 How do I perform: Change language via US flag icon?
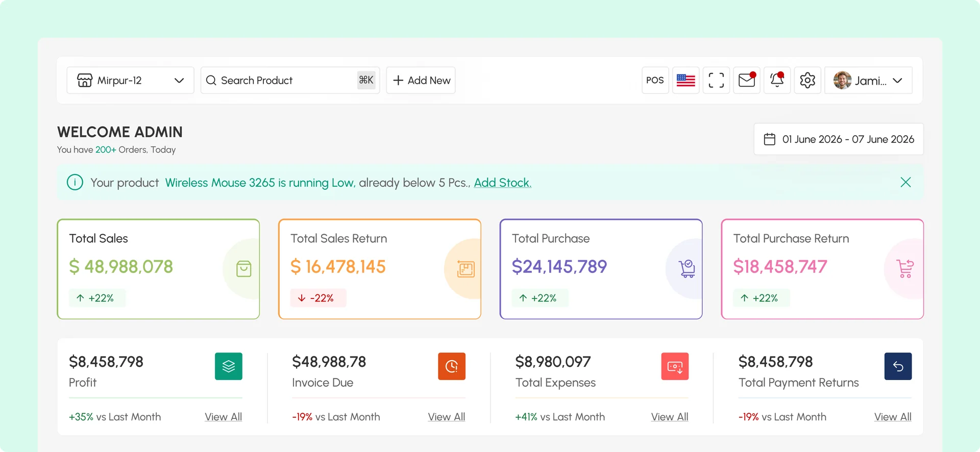coord(685,80)
